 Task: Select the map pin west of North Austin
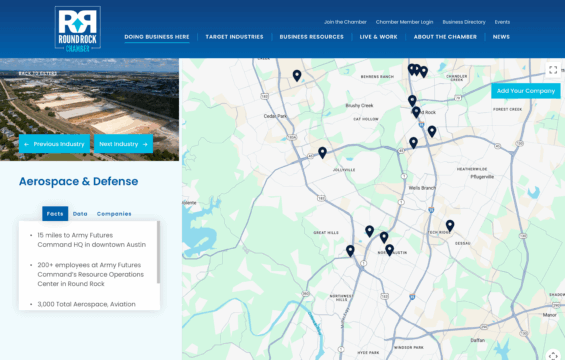(350, 251)
